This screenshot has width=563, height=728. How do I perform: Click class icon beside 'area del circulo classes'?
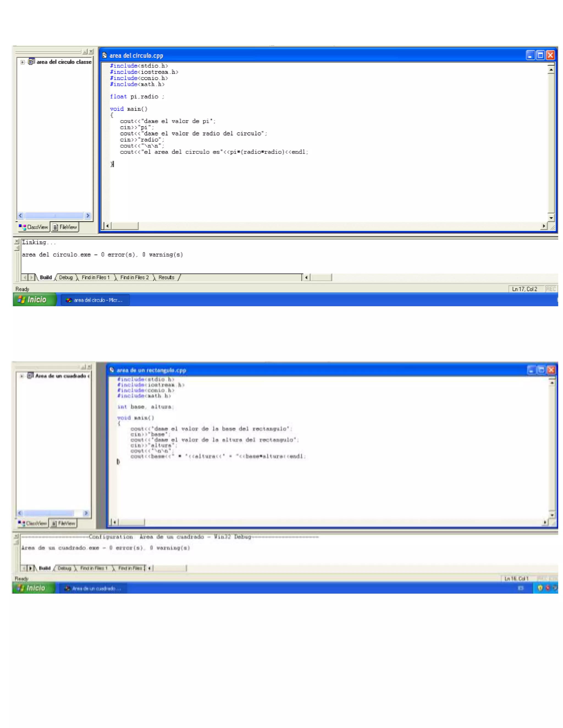pyautogui.click(x=31, y=62)
